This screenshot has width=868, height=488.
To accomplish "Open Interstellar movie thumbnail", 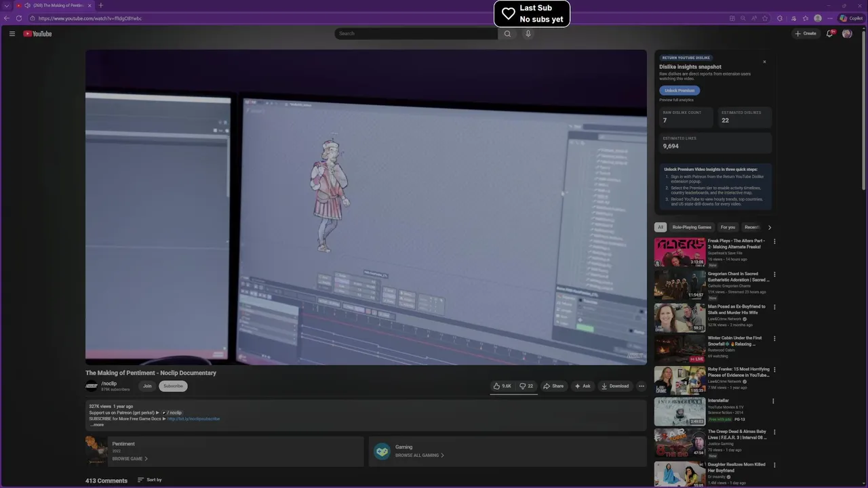I will [x=679, y=411].
